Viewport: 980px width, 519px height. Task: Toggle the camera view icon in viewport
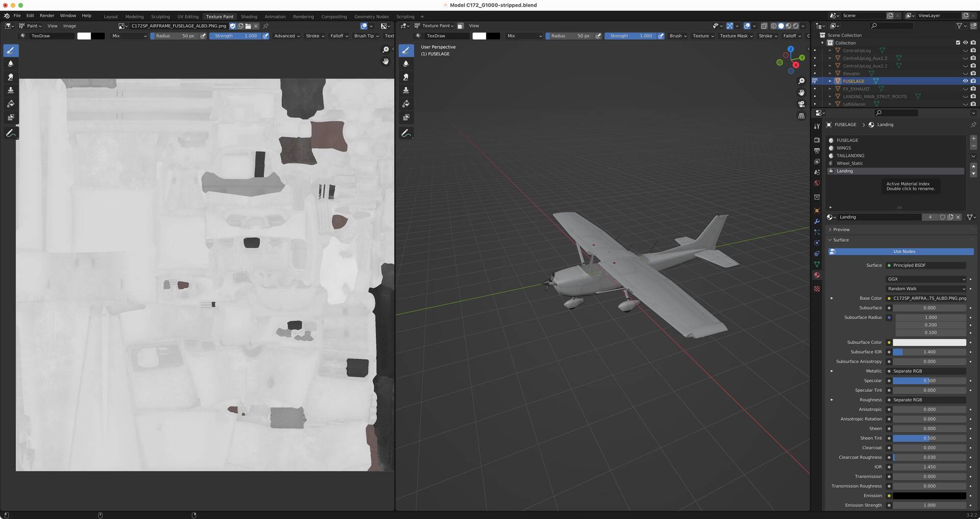coord(801,104)
